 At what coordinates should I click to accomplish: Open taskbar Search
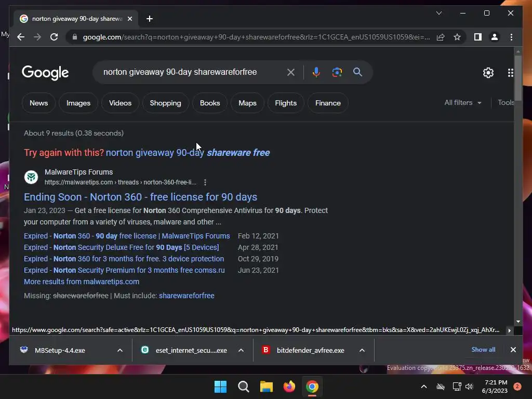coord(244,387)
